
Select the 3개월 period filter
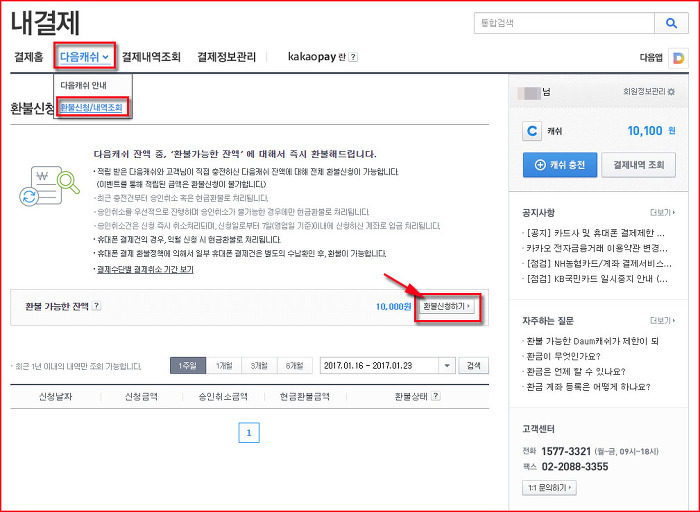tap(259, 366)
